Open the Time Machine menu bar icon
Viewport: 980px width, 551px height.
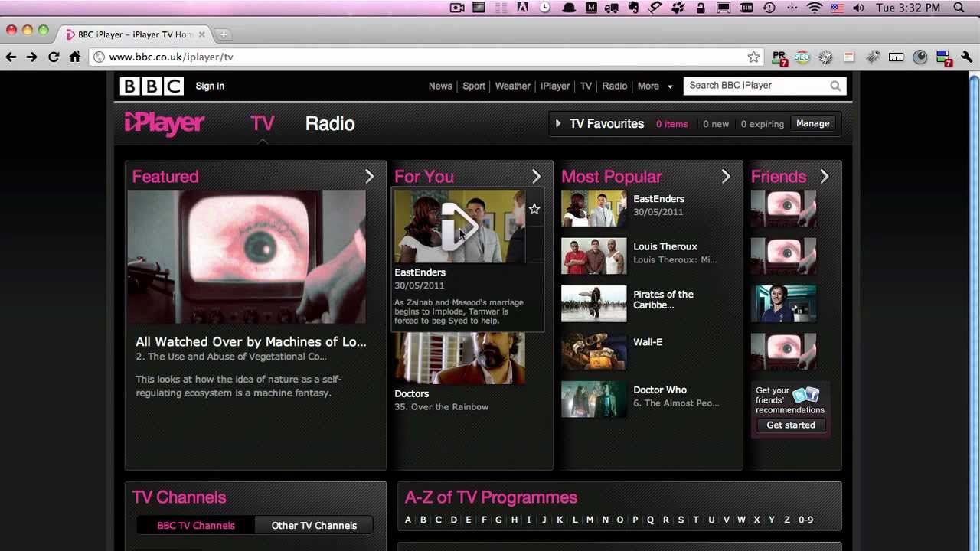tap(769, 8)
